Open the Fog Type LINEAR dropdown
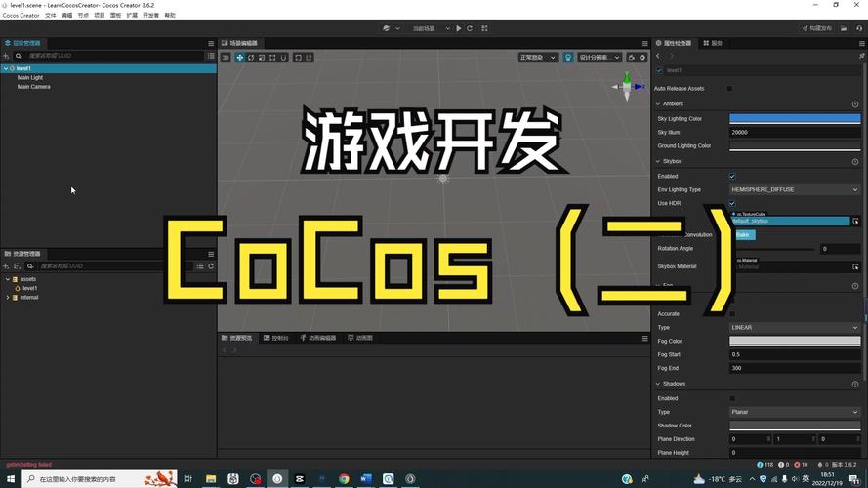868x488 pixels. pyautogui.click(x=795, y=328)
